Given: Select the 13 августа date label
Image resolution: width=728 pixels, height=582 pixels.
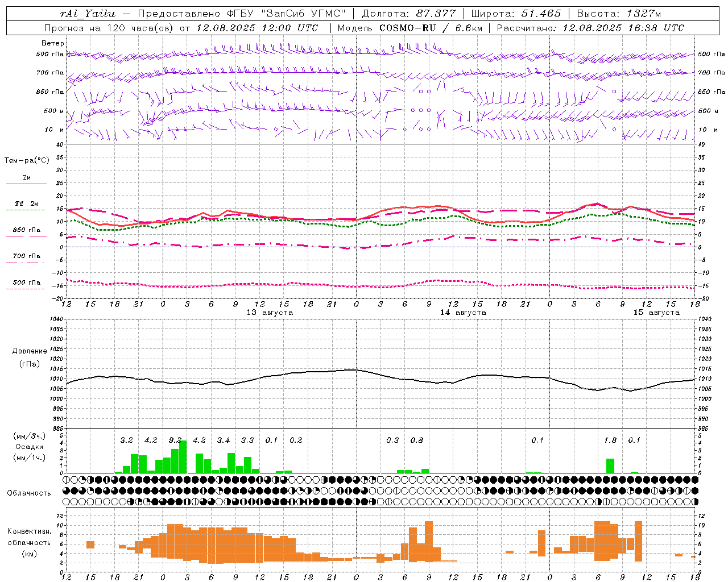Looking at the screenshot, I should click(x=270, y=313).
